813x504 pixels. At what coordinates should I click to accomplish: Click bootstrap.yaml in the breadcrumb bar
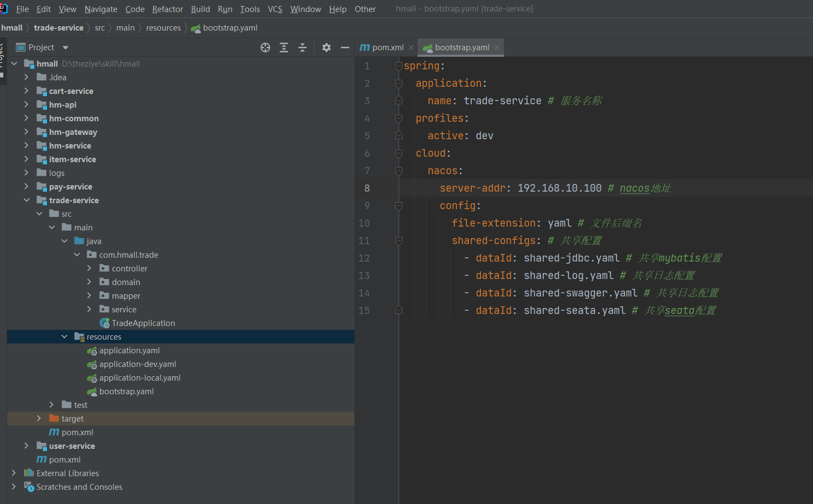click(224, 28)
